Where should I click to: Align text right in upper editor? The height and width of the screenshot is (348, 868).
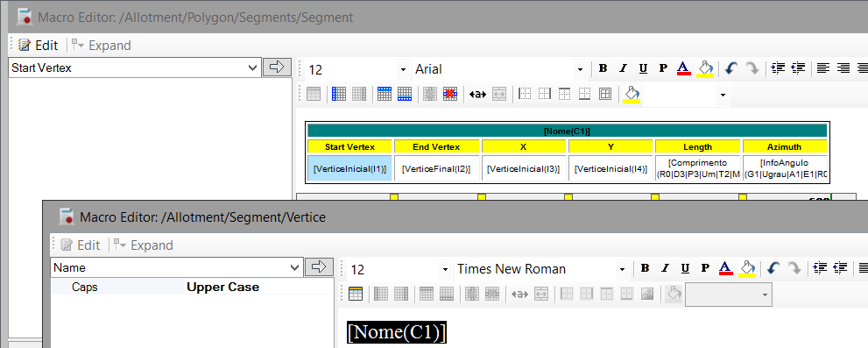coord(843,68)
